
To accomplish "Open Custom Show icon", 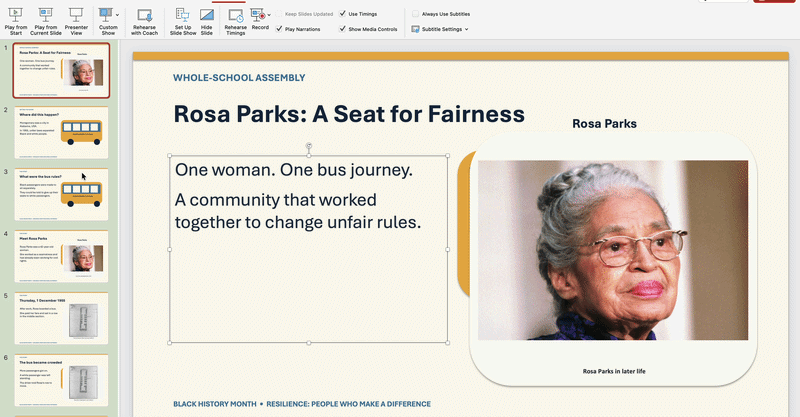I will (x=106, y=15).
